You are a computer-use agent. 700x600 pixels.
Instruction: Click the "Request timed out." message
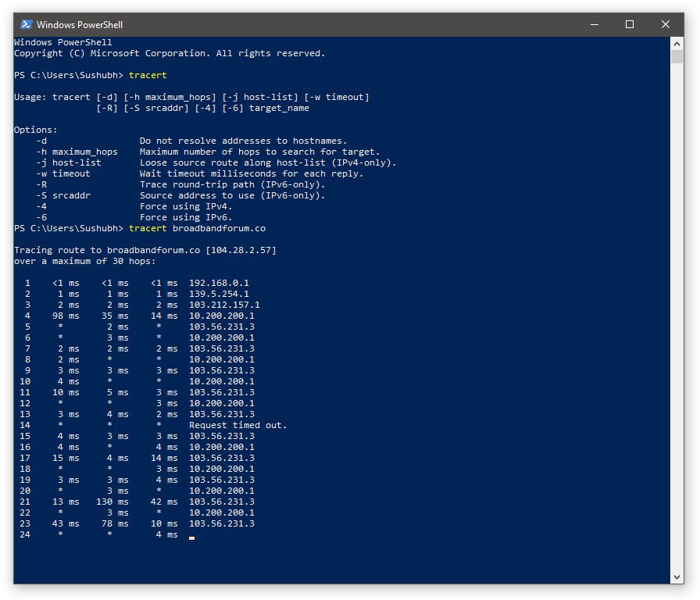(237, 425)
